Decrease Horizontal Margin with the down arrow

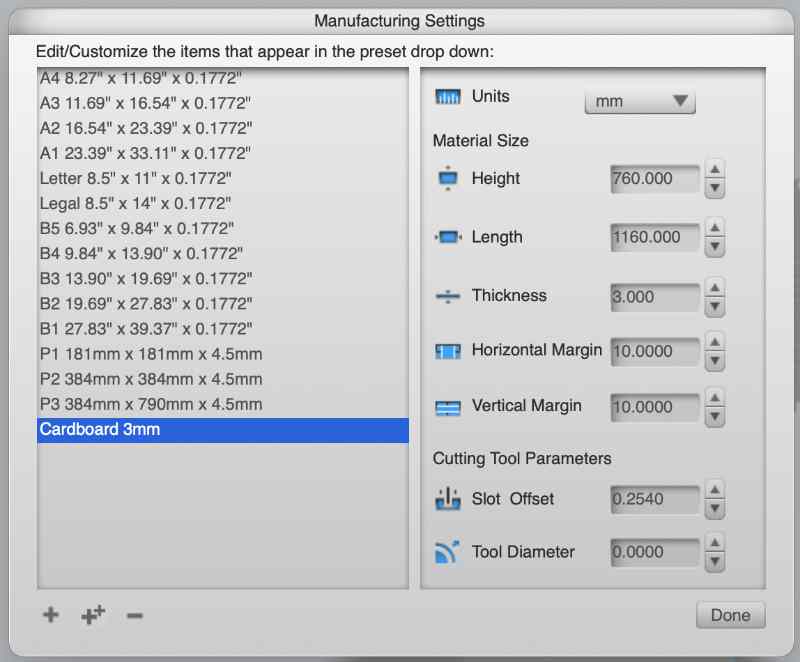(714, 361)
